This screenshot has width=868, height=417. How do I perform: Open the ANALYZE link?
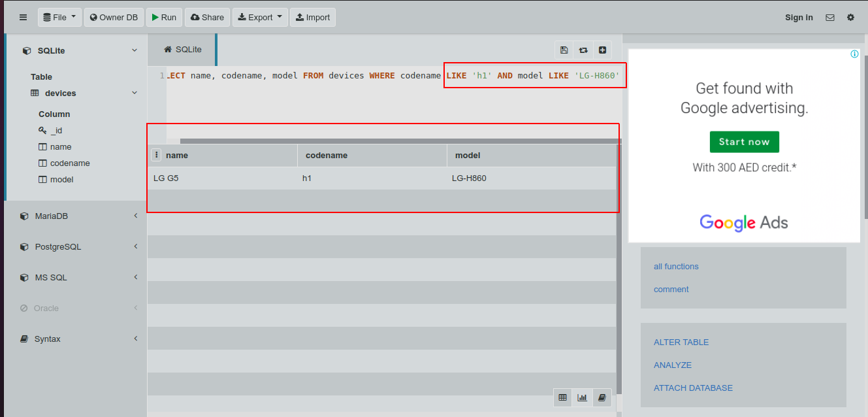(x=673, y=365)
